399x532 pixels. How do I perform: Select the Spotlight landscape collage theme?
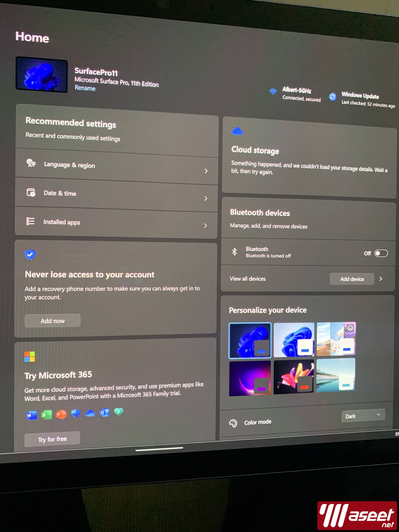(336, 339)
